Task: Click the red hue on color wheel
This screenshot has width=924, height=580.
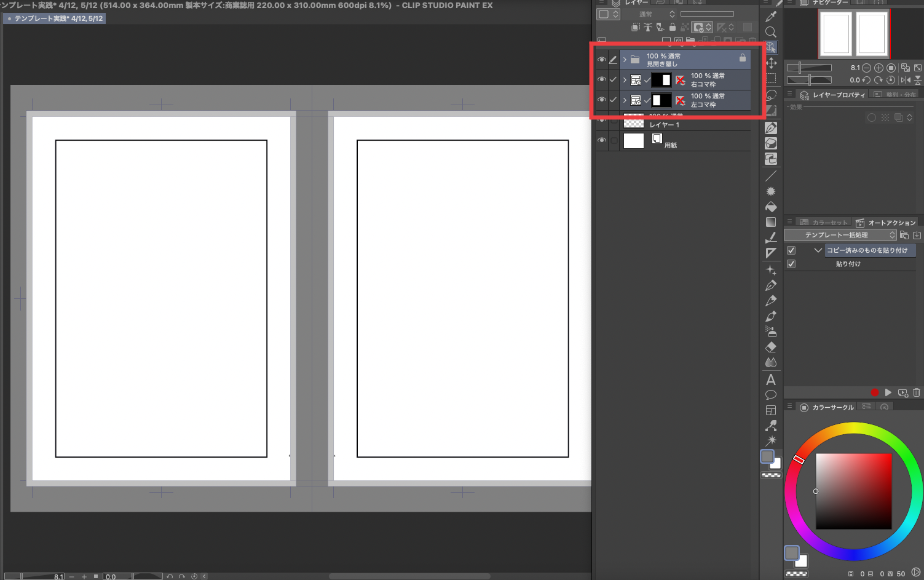Action: [799, 459]
